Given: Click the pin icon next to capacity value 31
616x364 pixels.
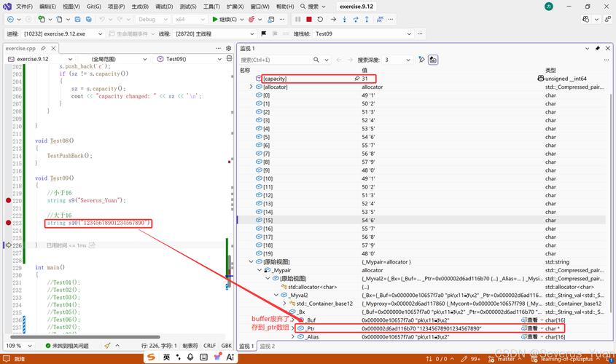Looking at the screenshot, I should coord(356,79).
